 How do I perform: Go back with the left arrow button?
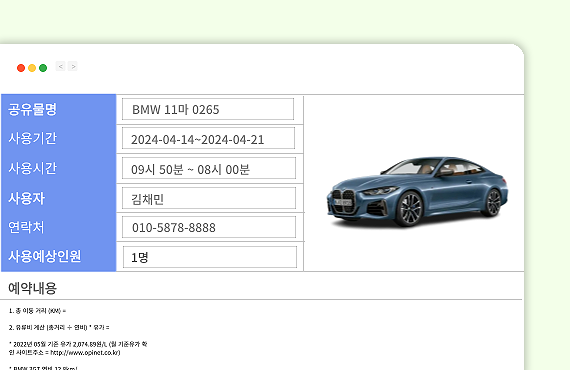pyautogui.click(x=60, y=66)
